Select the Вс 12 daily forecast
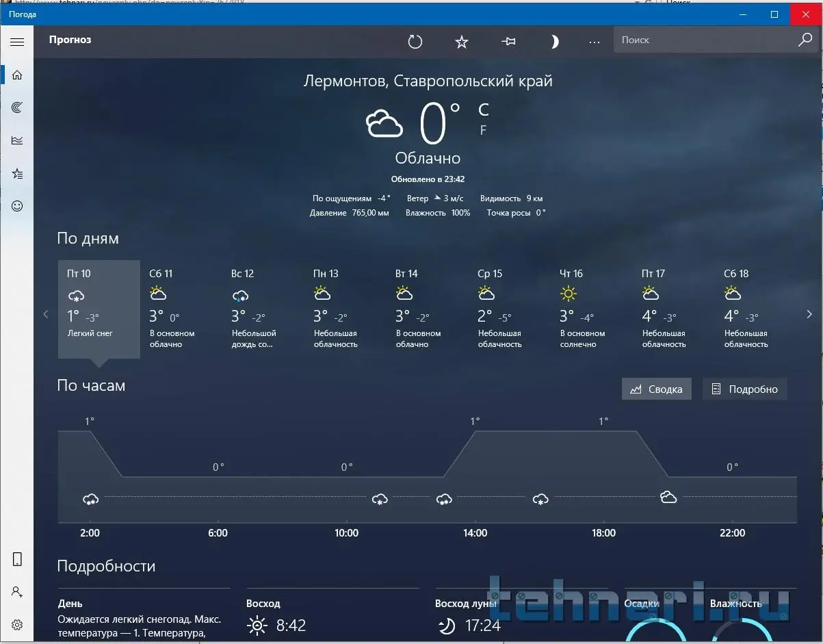The width and height of the screenshot is (823, 644). (263, 309)
